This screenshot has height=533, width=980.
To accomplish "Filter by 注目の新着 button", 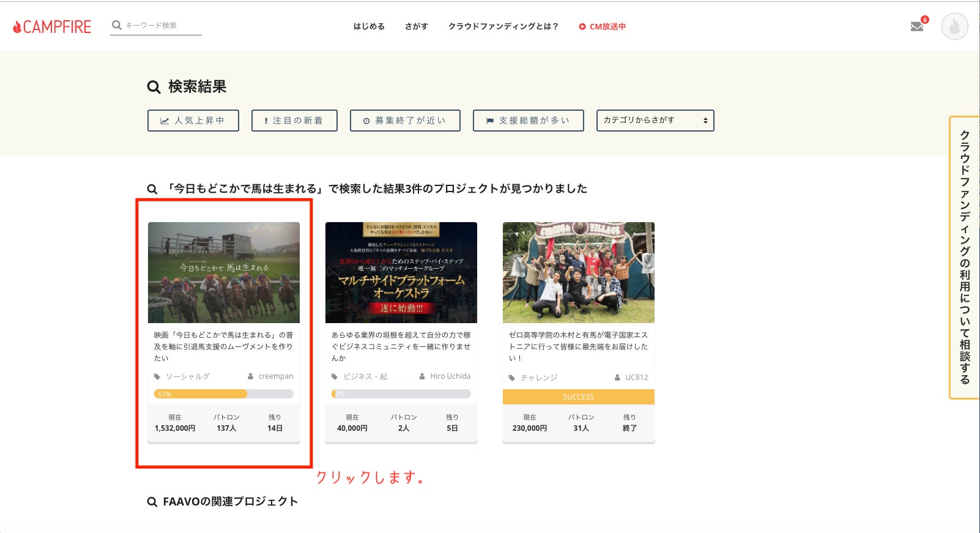I will click(x=294, y=121).
